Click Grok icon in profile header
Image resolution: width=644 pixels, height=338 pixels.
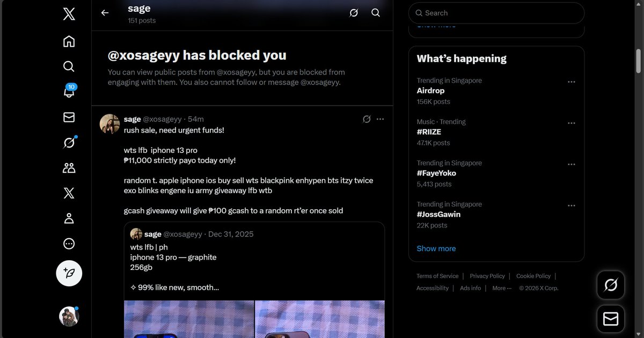point(354,13)
